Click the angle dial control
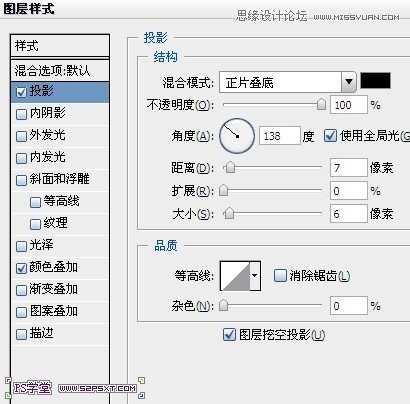Image resolution: width=410 pixels, height=404 pixels. coord(237,136)
